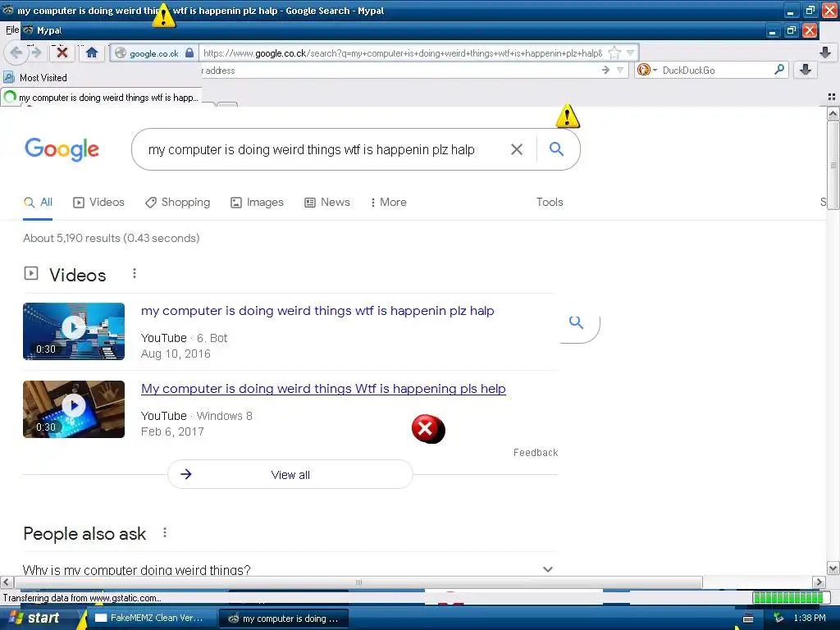The width and height of the screenshot is (840, 630).
Task: Click the horizontal scrollbar left arrow
Action: [x=7, y=582]
